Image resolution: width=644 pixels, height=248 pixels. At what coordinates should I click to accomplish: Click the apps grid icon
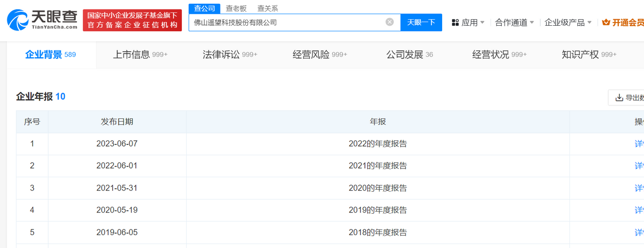pyautogui.click(x=455, y=22)
